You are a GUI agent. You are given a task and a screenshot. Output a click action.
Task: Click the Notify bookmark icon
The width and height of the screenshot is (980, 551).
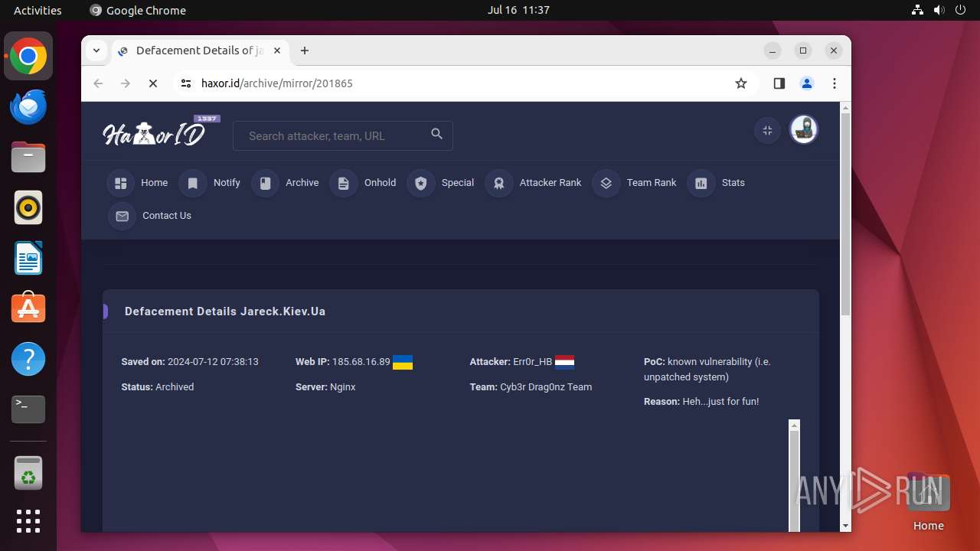click(193, 183)
